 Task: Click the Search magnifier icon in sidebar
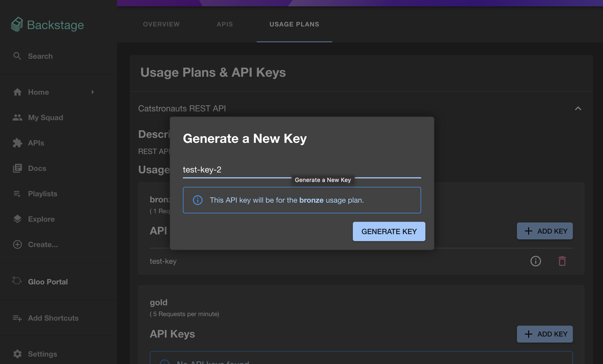(17, 56)
